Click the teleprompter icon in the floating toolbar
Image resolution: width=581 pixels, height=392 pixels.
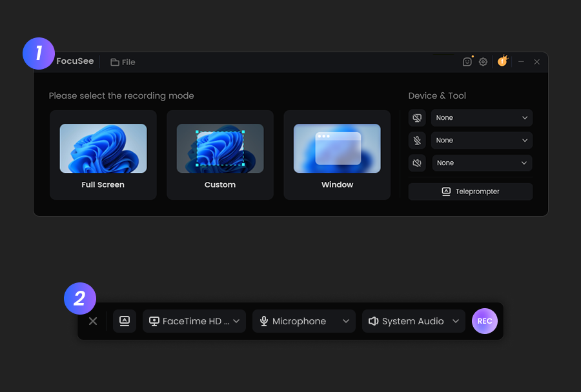point(125,321)
